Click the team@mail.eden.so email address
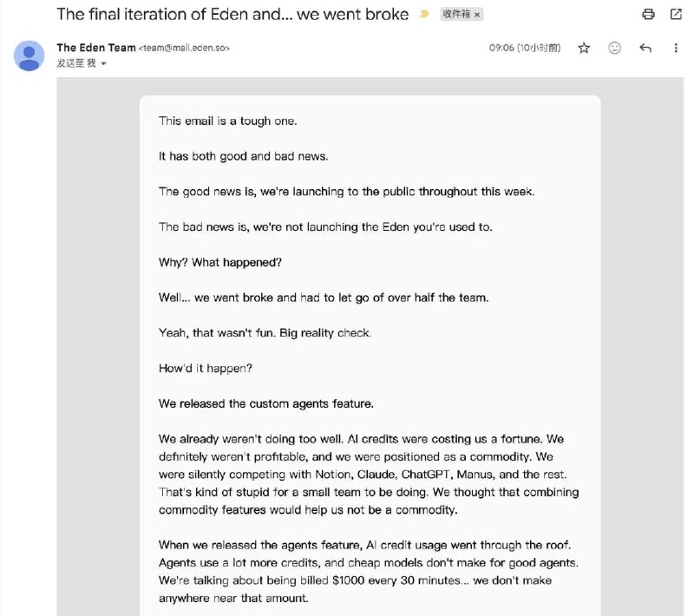 (184, 48)
